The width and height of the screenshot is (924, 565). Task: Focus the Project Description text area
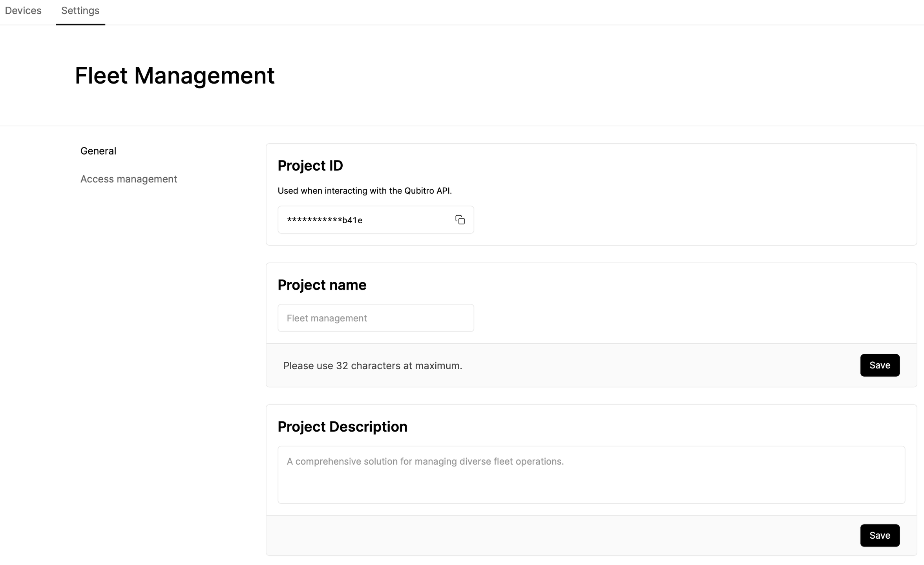tap(591, 475)
